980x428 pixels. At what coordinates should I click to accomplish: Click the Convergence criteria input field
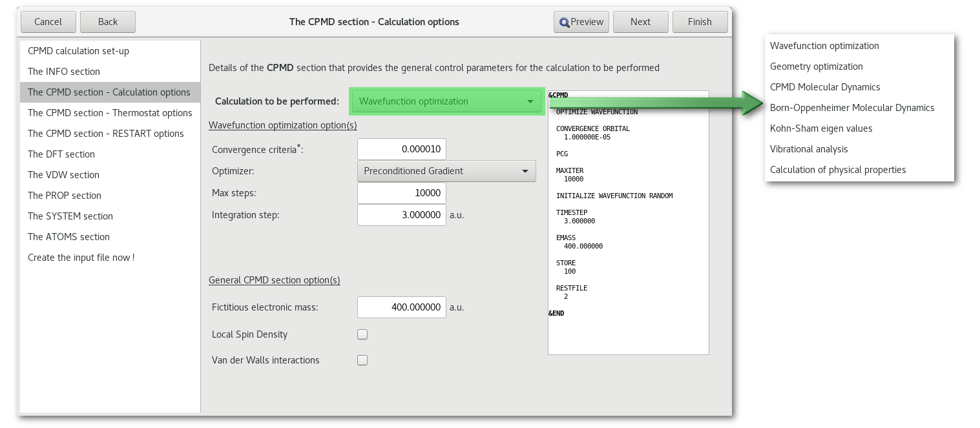(401, 149)
